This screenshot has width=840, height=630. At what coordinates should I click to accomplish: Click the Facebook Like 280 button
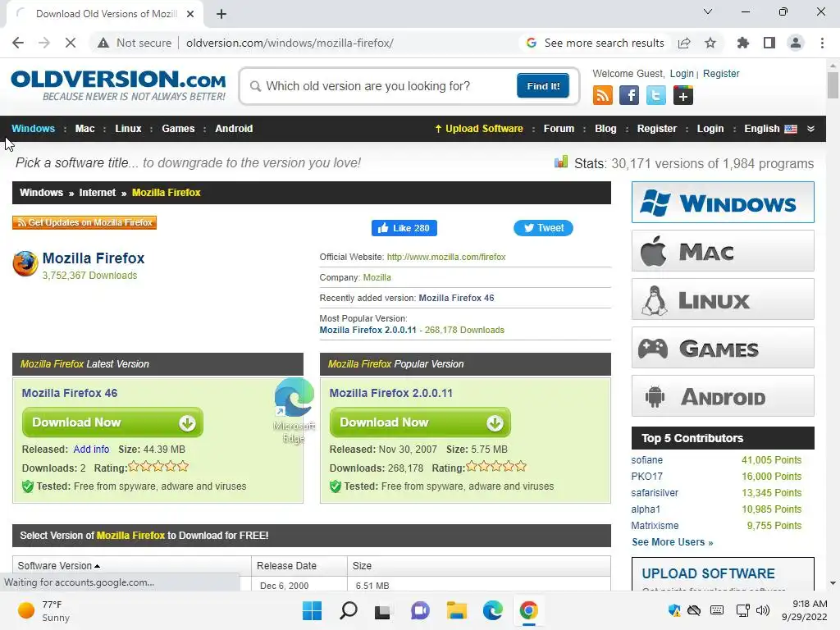[404, 228]
